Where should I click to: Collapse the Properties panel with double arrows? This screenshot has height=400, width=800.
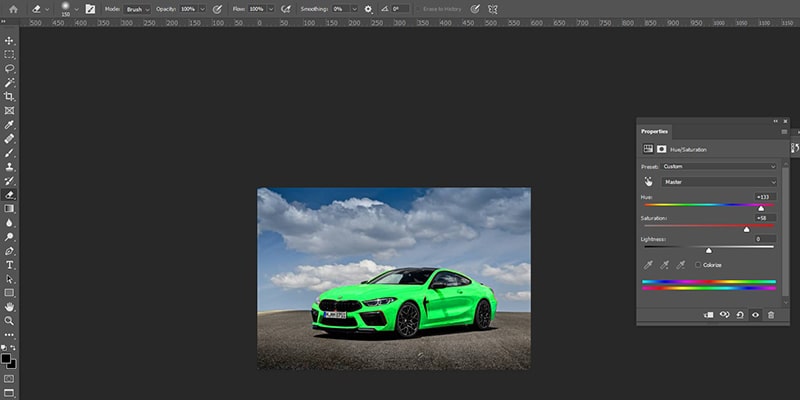[x=776, y=121]
